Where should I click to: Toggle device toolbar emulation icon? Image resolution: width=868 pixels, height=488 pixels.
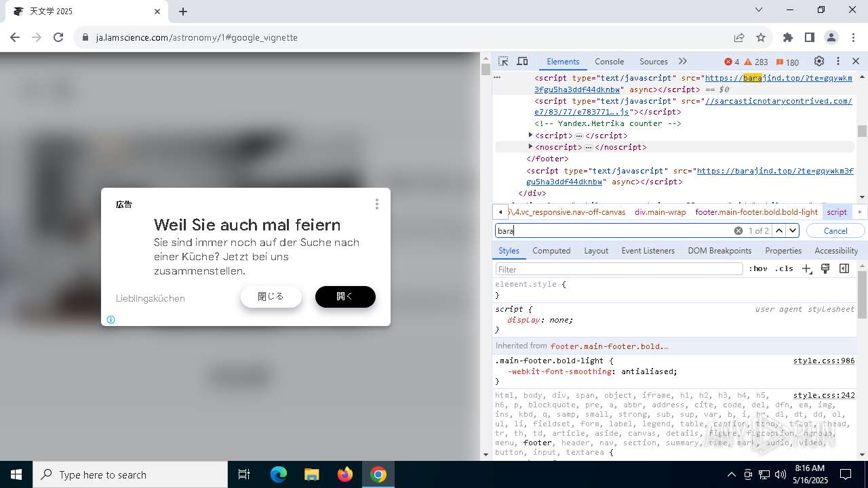(522, 61)
